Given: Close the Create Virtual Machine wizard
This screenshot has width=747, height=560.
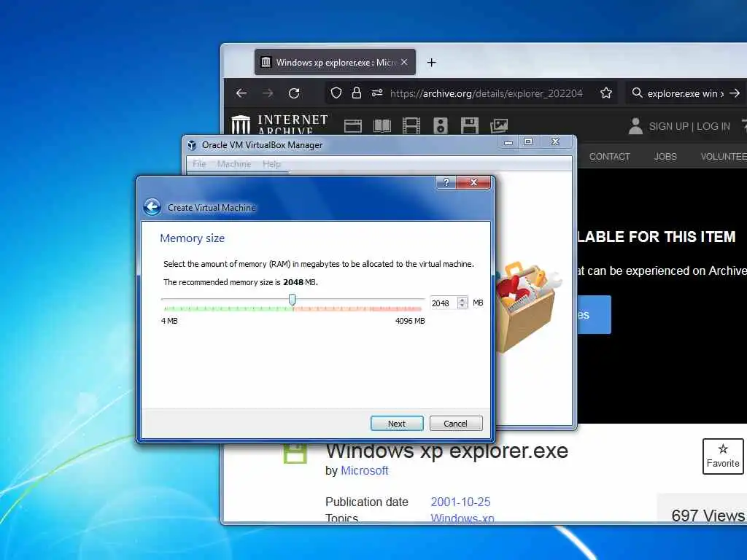Looking at the screenshot, I should tap(473, 182).
